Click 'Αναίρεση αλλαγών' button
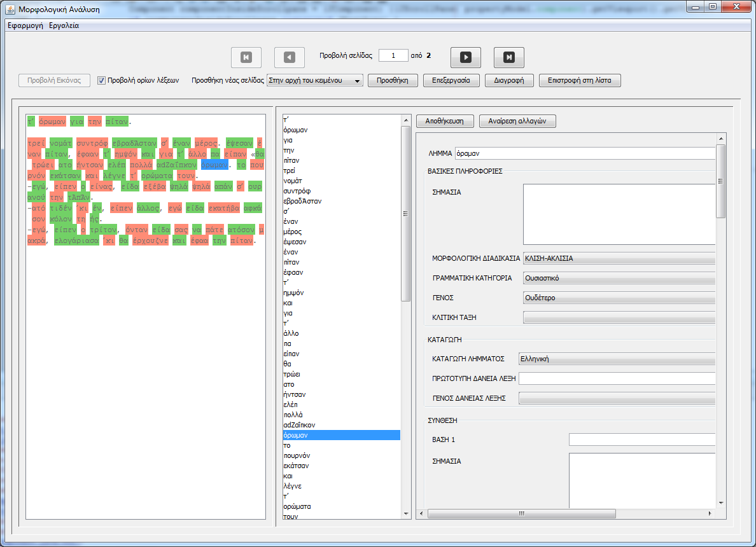This screenshot has height=547, width=756. click(517, 121)
